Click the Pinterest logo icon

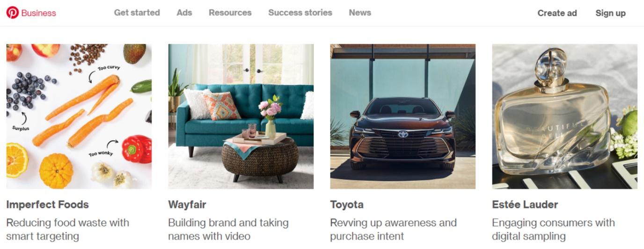click(13, 13)
